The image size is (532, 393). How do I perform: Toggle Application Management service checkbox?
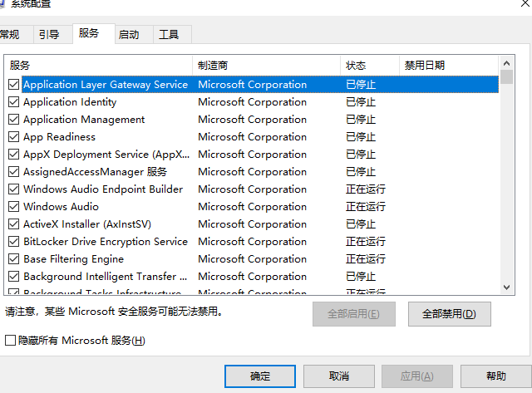pyautogui.click(x=13, y=120)
